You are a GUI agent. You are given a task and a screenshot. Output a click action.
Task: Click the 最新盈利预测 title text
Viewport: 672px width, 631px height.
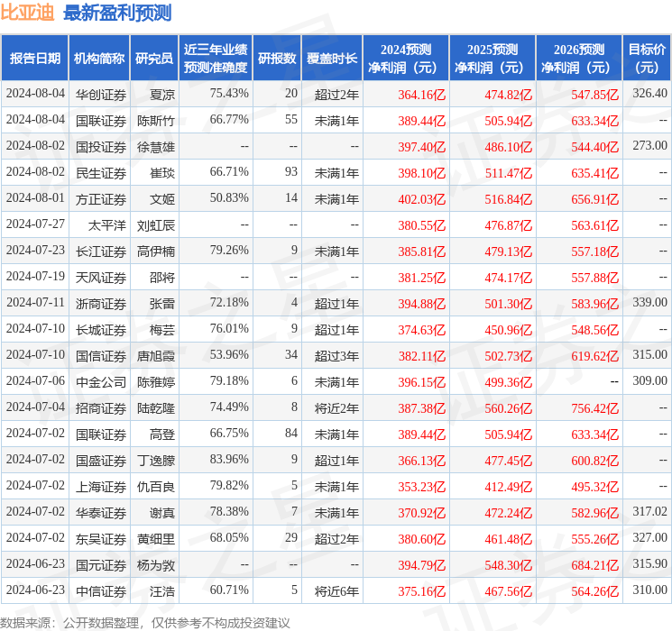(117, 13)
